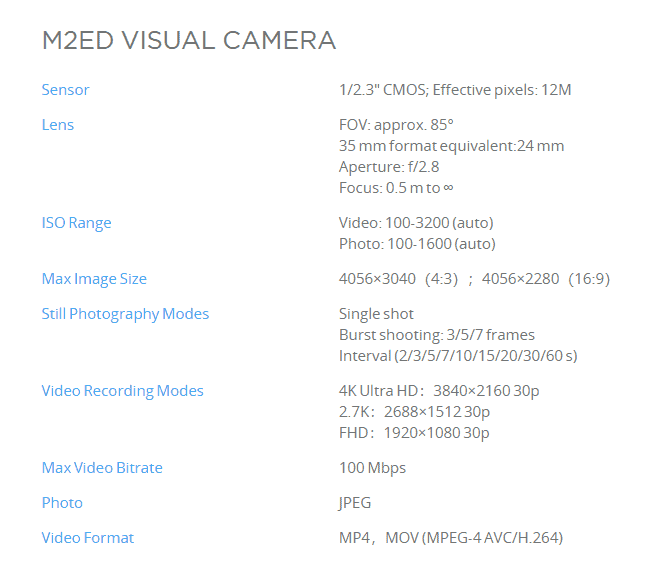
Task: Click the Max Image Size label
Action: (94, 279)
